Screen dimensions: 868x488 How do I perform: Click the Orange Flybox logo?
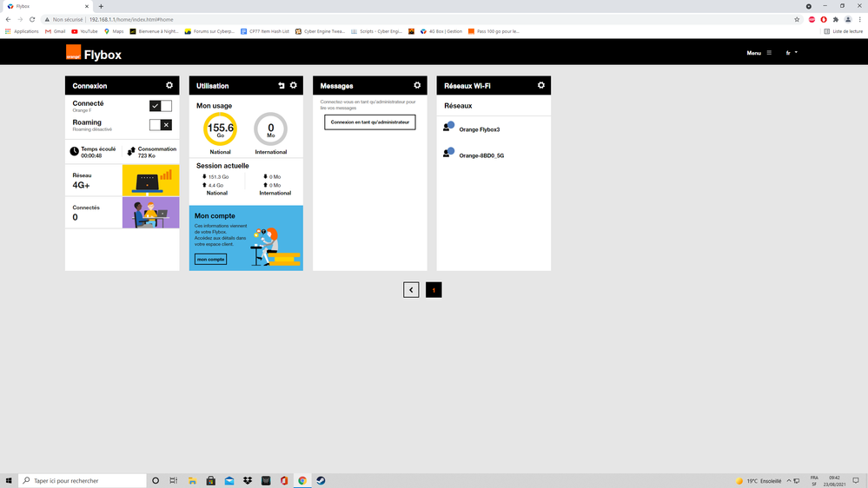click(x=94, y=53)
